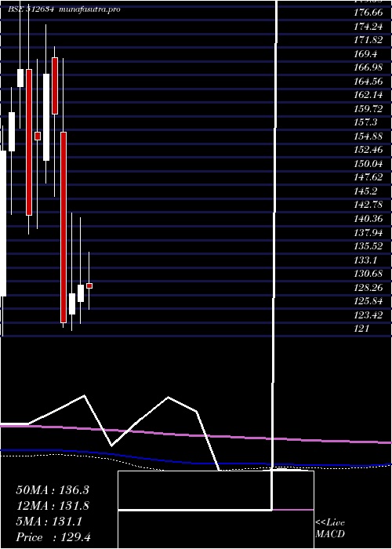Click the Price : 129.4 readout
Image resolution: width=392 pixels, height=549 pixels.
(53, 537)
